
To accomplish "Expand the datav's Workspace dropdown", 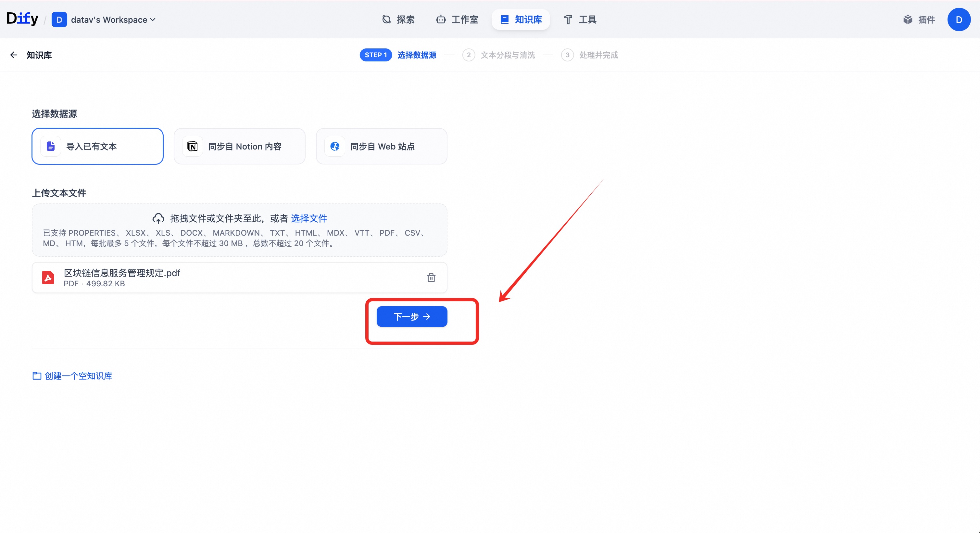I will [x=113, y=19].
